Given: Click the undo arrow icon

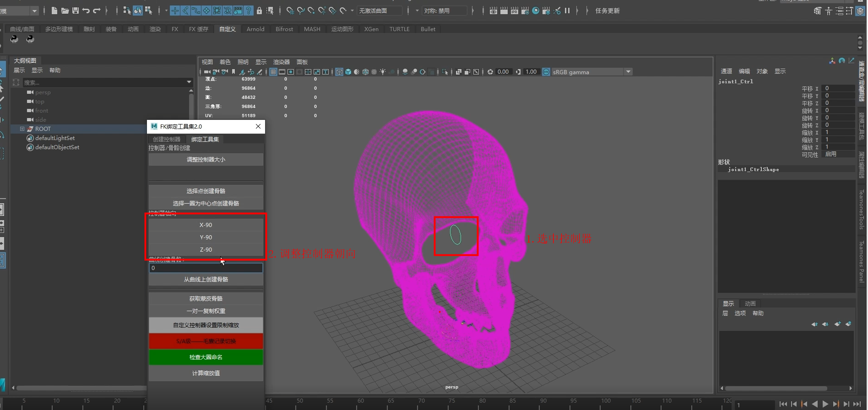Looking at the screenshot, I should (86, 11).
